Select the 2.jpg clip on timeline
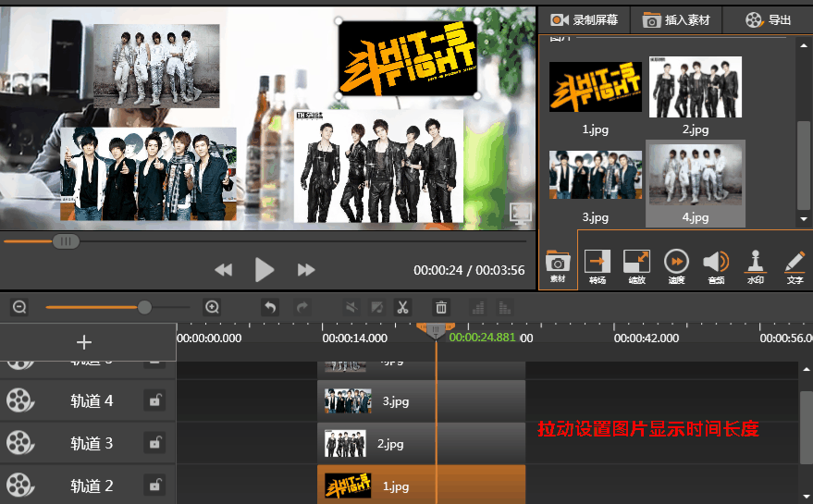 421,443
